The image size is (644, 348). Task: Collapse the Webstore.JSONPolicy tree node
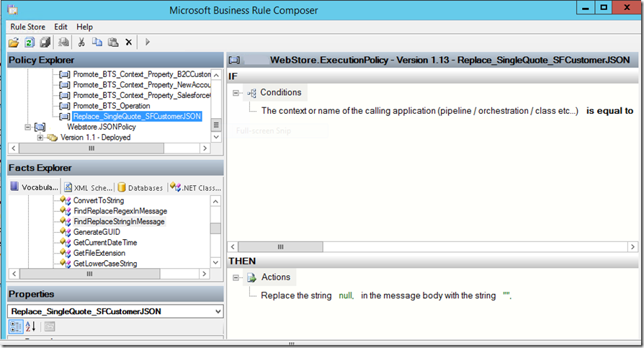[27, 127]
